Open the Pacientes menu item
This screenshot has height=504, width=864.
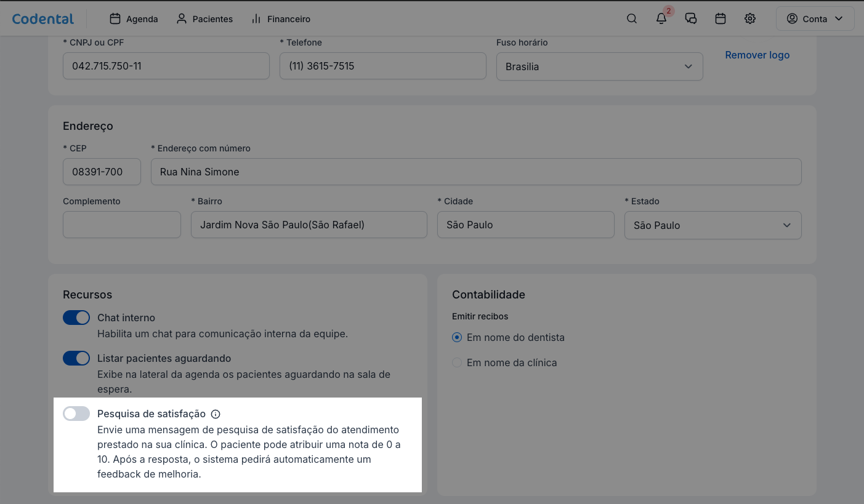click(204, 19)
